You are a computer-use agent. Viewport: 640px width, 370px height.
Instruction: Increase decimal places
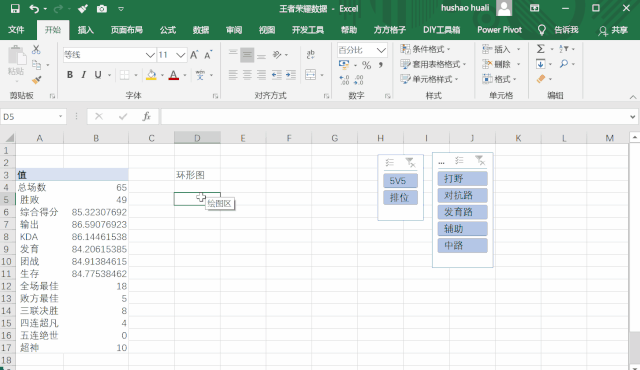pos(344,80)
